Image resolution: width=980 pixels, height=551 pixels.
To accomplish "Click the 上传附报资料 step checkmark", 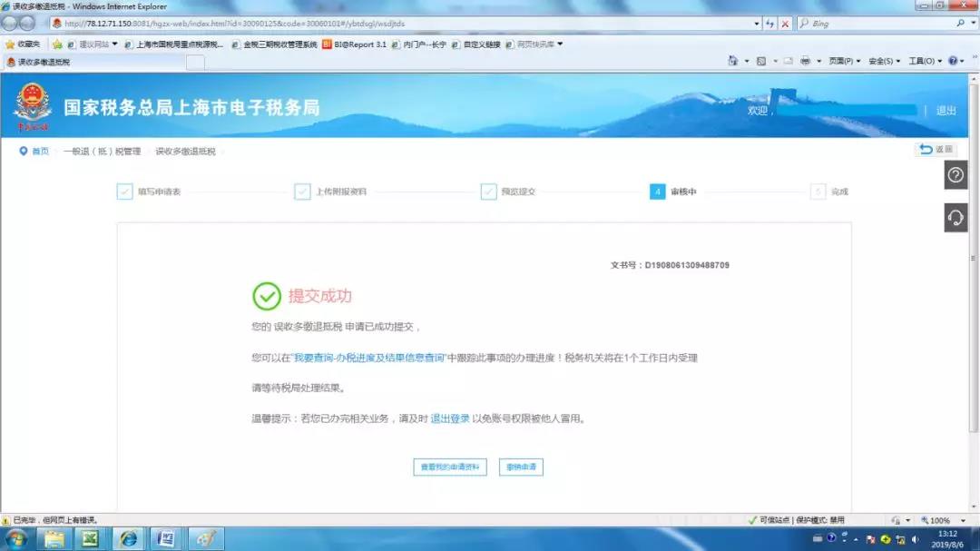I will click(x=302, y=192).
